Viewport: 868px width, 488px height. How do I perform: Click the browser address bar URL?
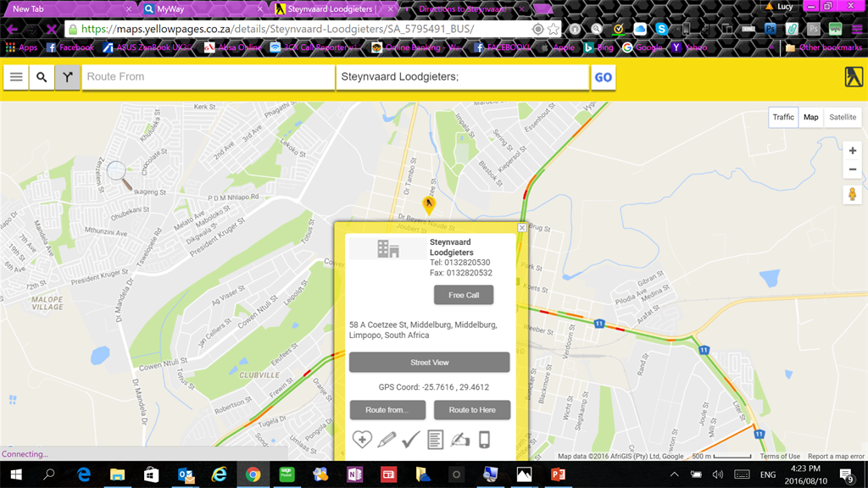pyautogui.click(x=277, y=29)
